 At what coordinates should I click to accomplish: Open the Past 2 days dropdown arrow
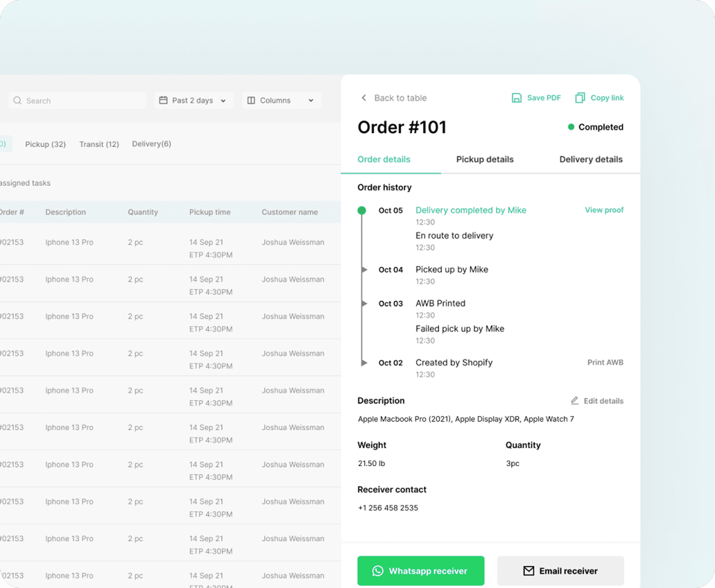tap(223, 101)
